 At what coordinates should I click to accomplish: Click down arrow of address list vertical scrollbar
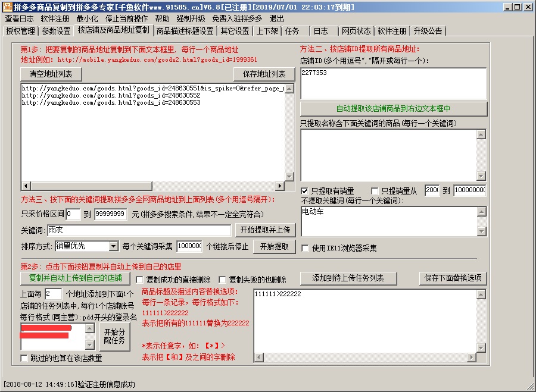[289, 177]
